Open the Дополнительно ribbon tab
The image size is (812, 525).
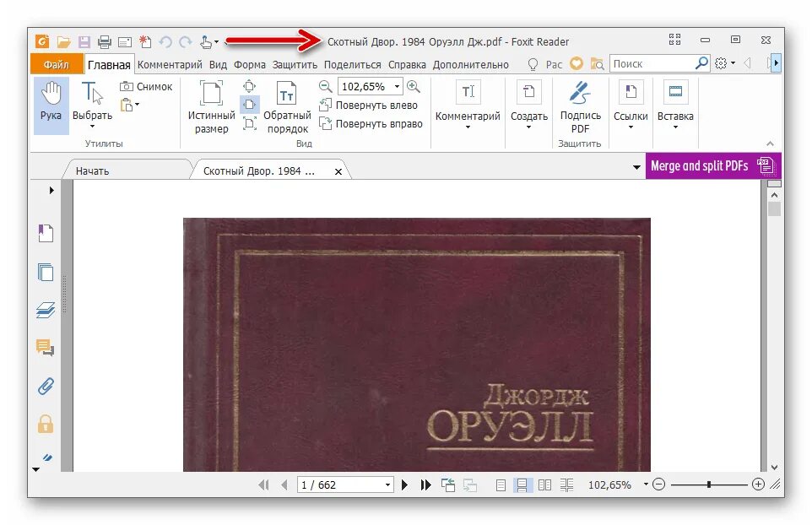(471, 65)
